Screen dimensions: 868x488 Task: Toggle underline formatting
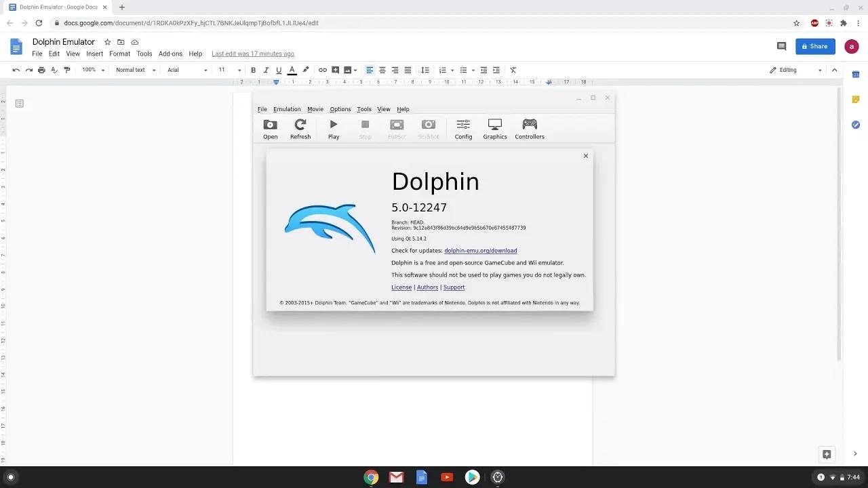(x=279, y=70)
